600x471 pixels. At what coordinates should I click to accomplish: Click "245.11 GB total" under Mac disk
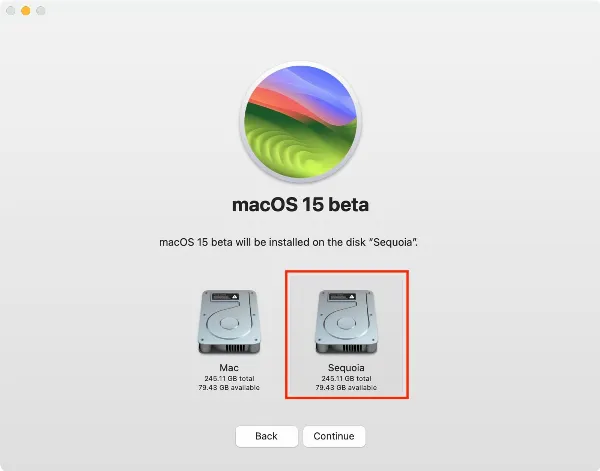(x=231, y=379)
